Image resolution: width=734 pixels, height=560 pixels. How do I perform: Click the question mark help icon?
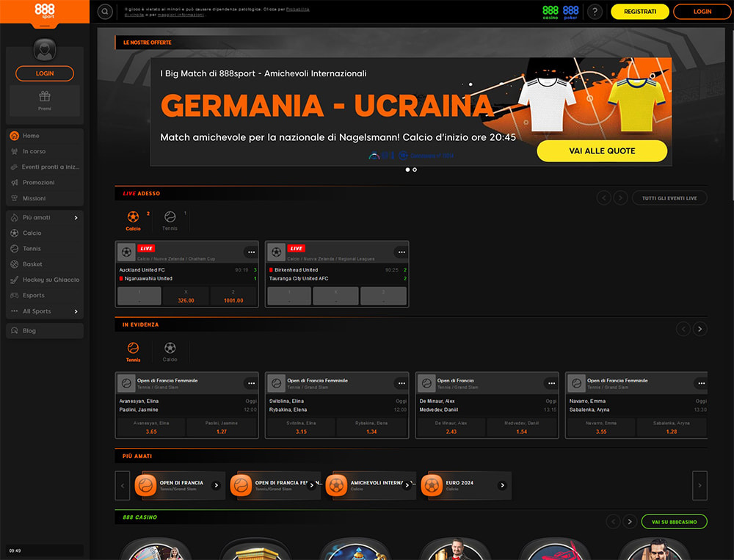[x=595, y=12]
